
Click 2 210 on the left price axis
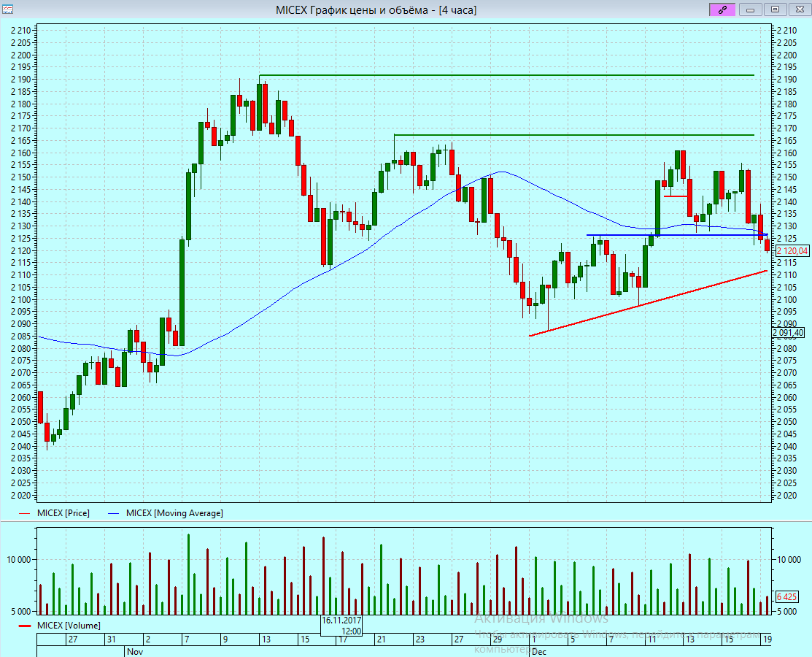click(x=20, y=30)
